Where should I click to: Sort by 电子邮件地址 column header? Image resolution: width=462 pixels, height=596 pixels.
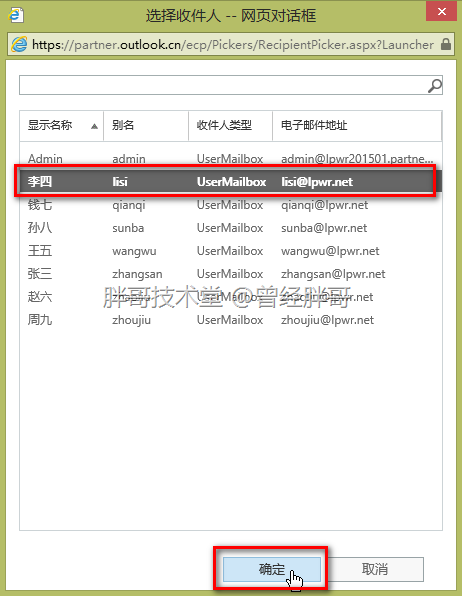(357, 125)
